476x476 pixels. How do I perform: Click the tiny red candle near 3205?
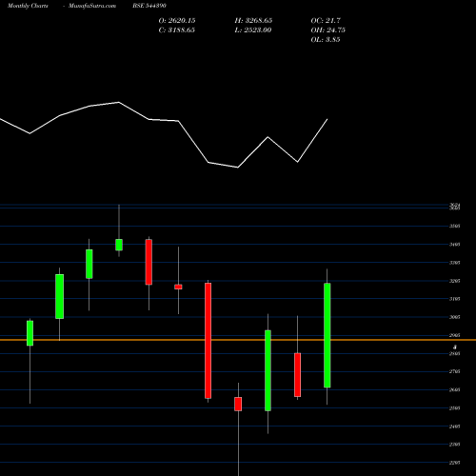click(178, 287)
